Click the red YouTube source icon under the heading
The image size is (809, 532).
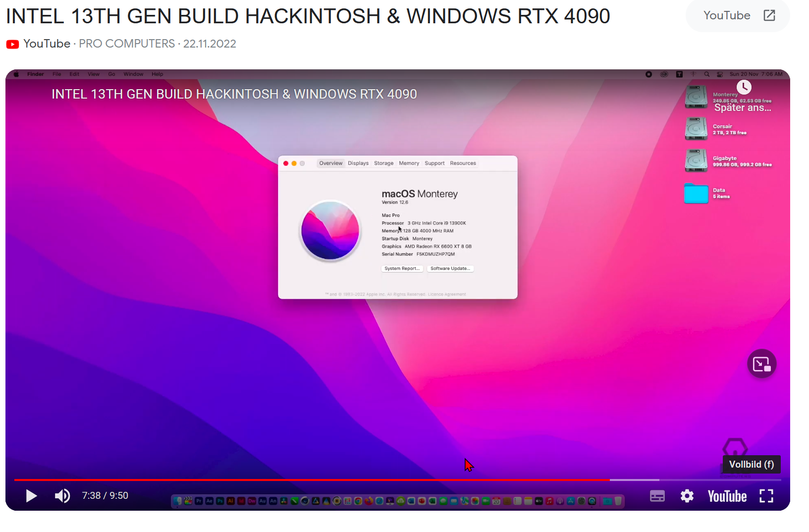click(12, 44)
